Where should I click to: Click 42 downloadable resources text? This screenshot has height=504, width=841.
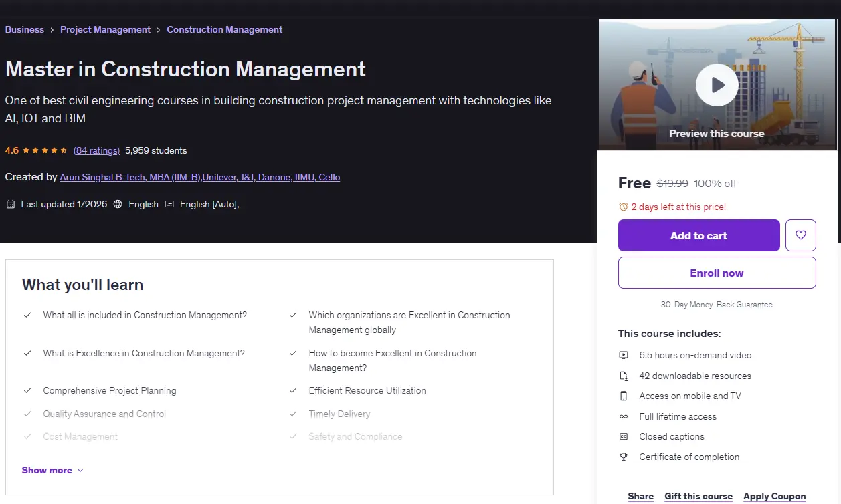(x=695, y=376)
